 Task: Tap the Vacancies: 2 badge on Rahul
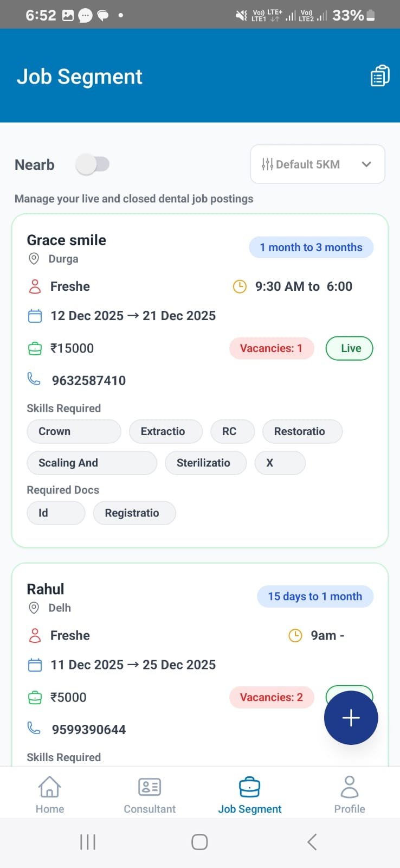pyautogui.click(x=272, y=697)
